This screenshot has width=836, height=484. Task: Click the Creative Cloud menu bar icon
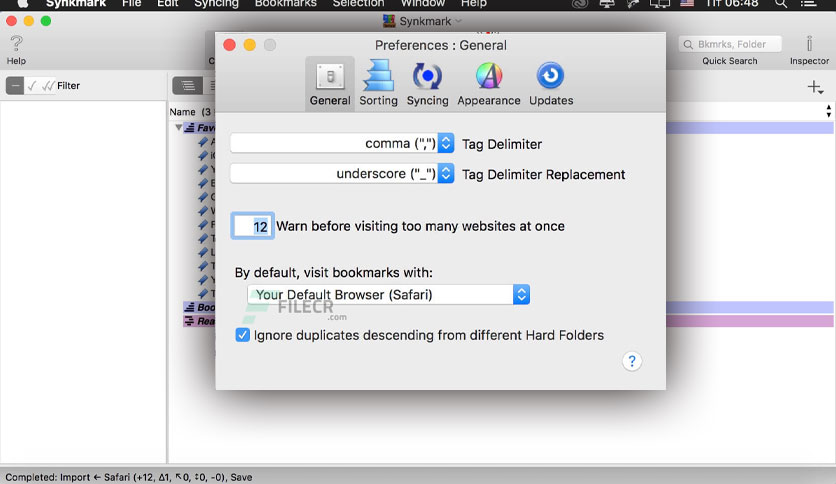580,3
